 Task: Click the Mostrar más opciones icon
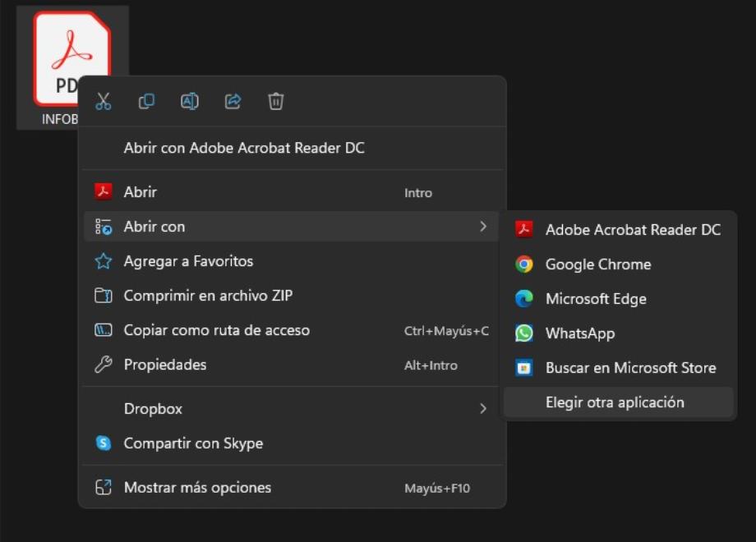(x=104, y=488)
